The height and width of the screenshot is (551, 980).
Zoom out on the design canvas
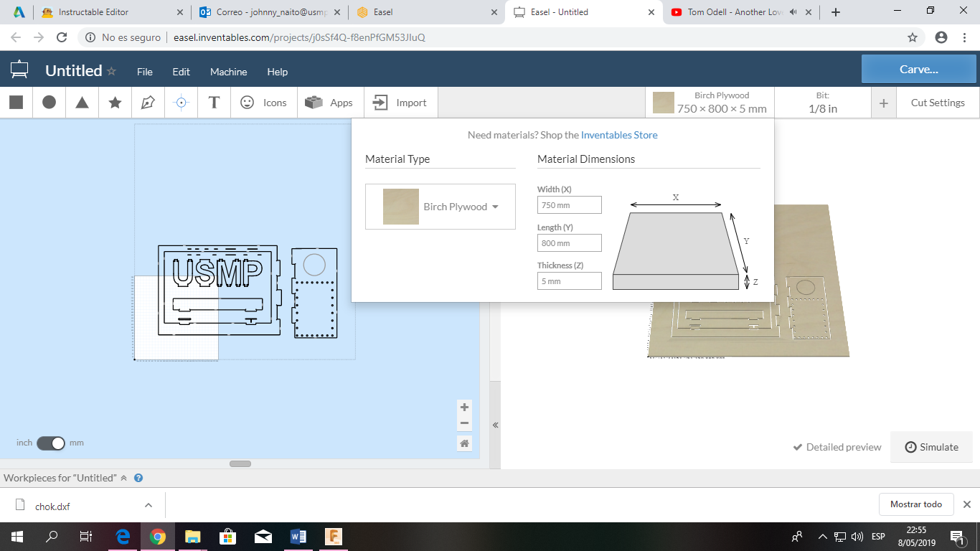(x=464, y=423)
